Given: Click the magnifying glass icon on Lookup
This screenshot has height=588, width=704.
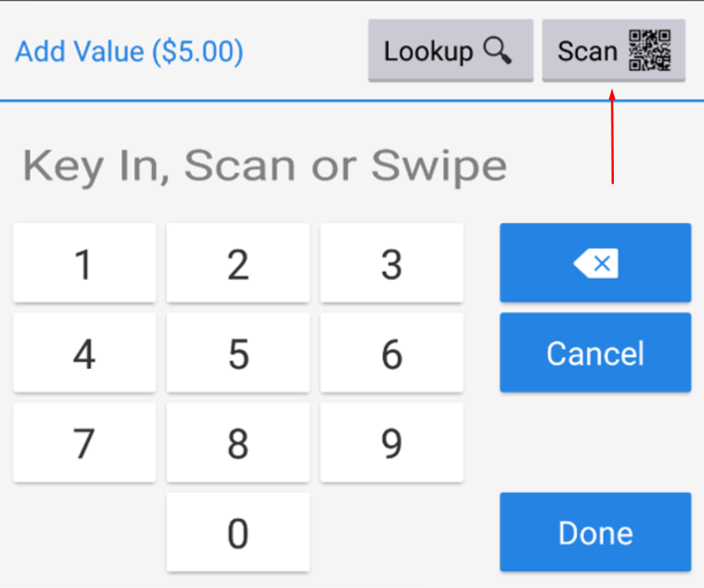Looking at the screenshot, I should click(498, 51).
